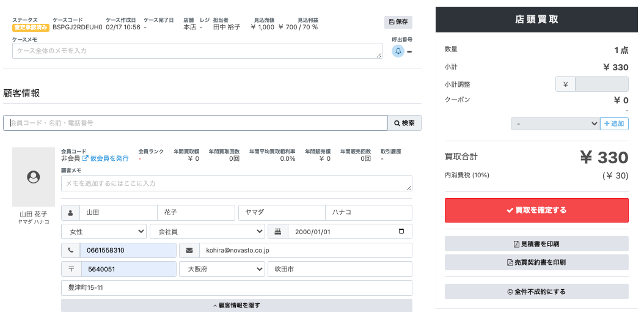Screen dimensions: 644x321
Task: Issue temporary membership via 仮会員を発行 link
Action: 106,158
